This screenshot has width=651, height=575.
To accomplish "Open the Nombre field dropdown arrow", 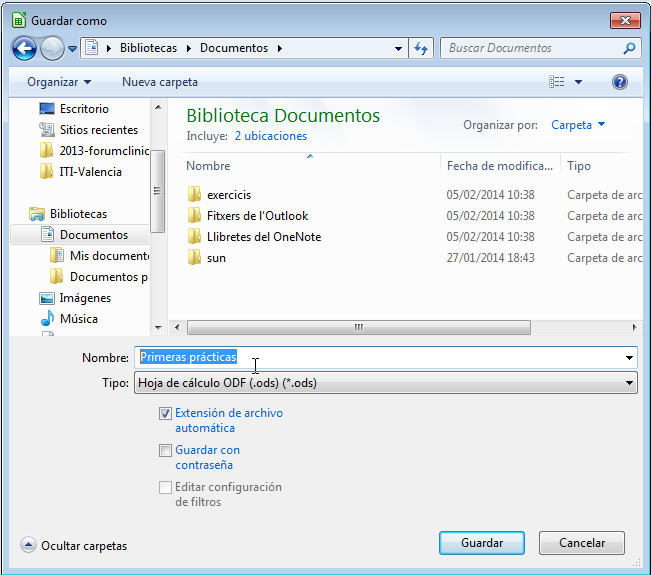I will click(629, 358).
